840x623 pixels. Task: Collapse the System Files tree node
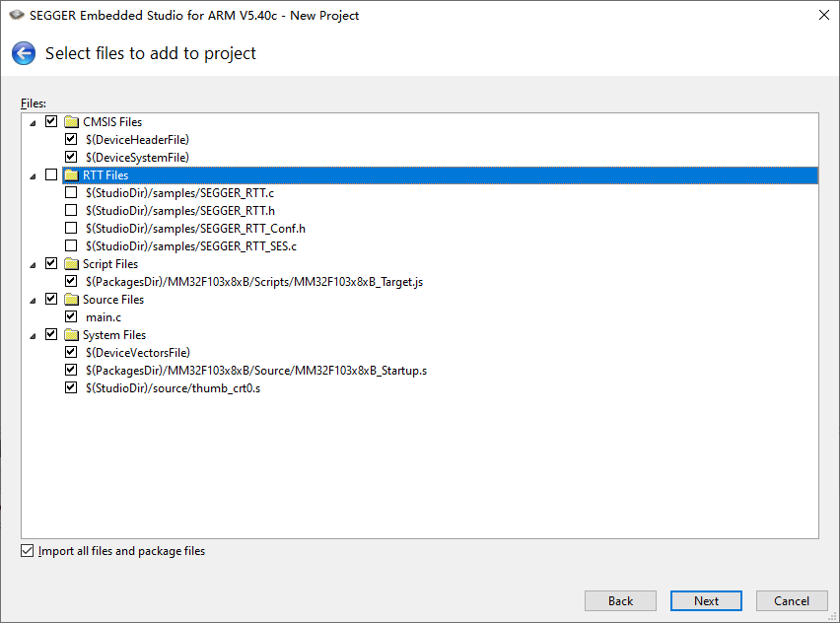[33, 336]
